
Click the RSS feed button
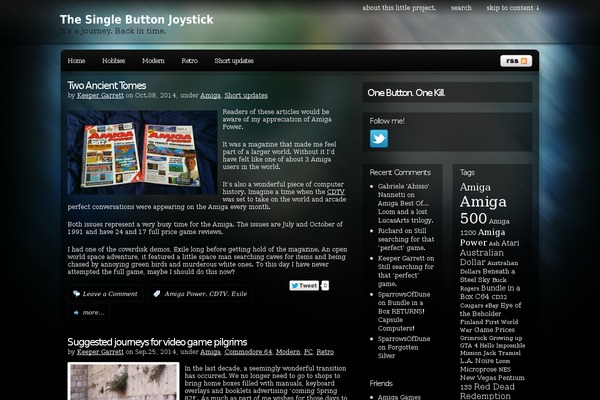(516, 61)
